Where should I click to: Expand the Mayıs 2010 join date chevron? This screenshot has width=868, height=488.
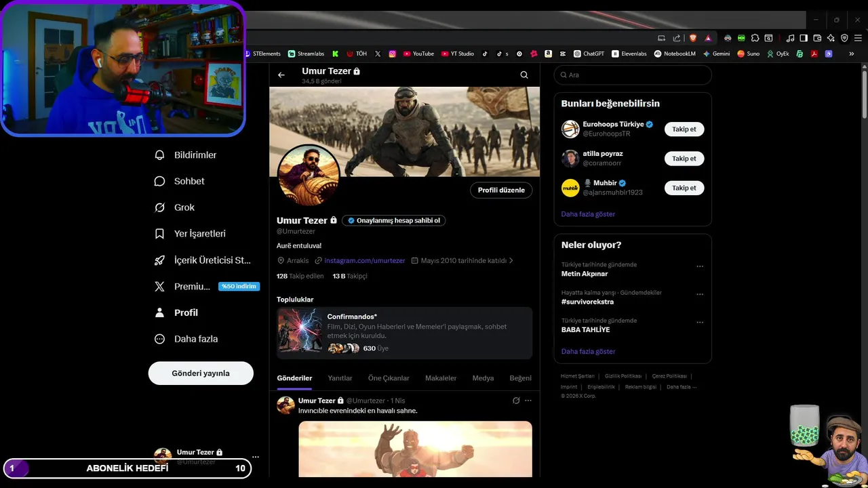[x=511, y=260]
